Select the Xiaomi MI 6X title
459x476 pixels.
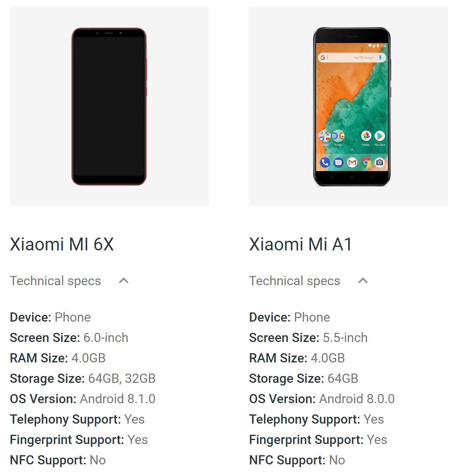(x=62, y=244)
